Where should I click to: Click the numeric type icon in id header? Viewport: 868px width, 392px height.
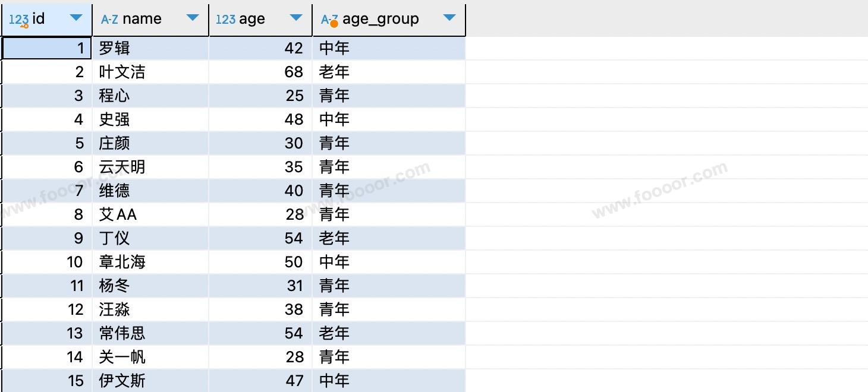[x=19, y=20]
